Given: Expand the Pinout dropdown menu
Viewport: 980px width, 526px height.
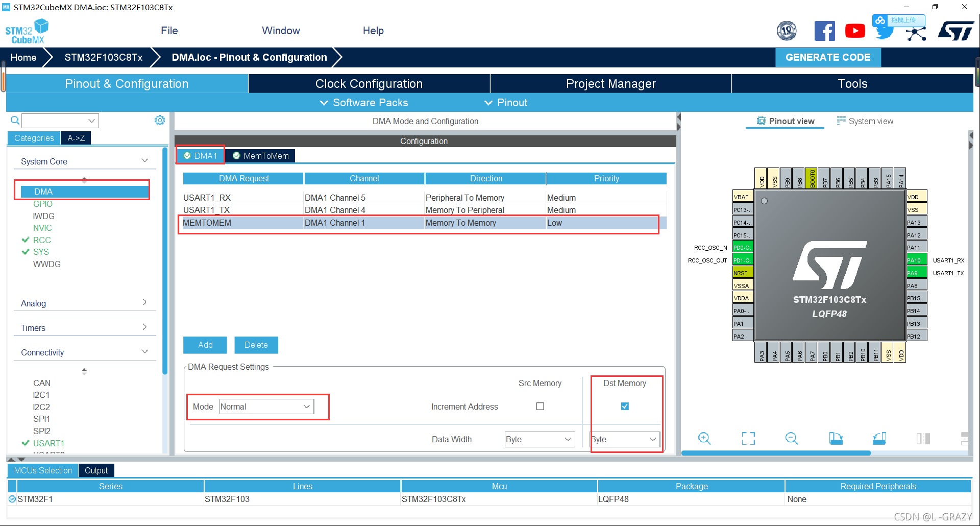Looking at the screenshot, I should [506, 103].
